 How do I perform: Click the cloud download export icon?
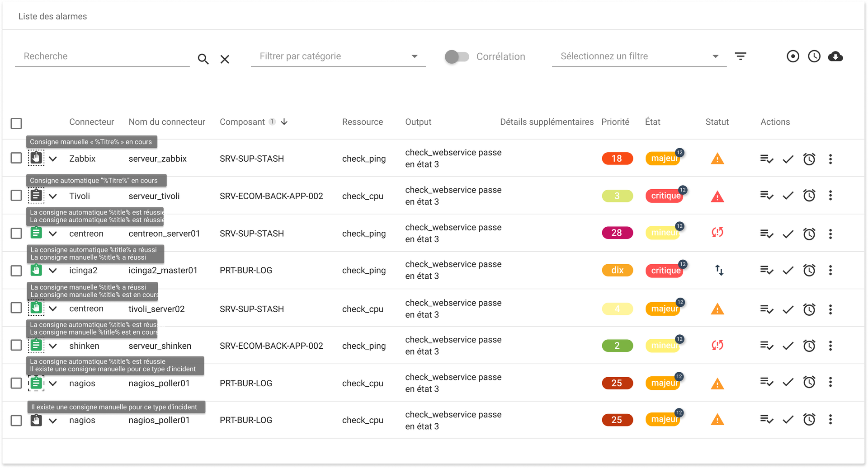pyautogui.click(x=835, y=56)
